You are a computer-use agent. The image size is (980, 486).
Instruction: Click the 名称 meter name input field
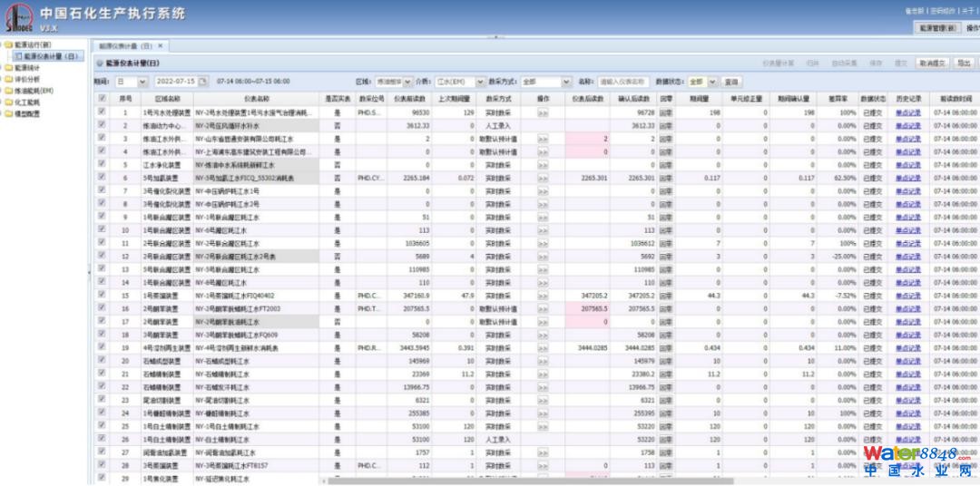pyautogui.click(x=623, y=82)
